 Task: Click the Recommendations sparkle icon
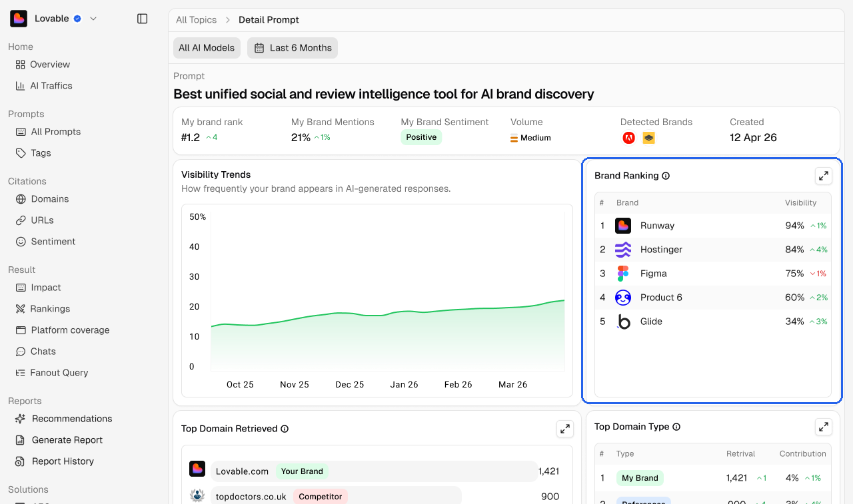coord(21,419)
